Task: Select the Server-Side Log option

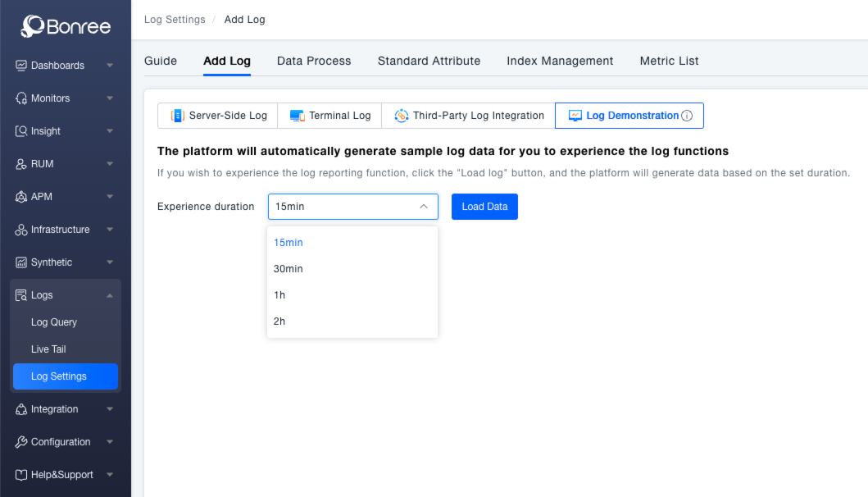Action: (x=218, y=116)
